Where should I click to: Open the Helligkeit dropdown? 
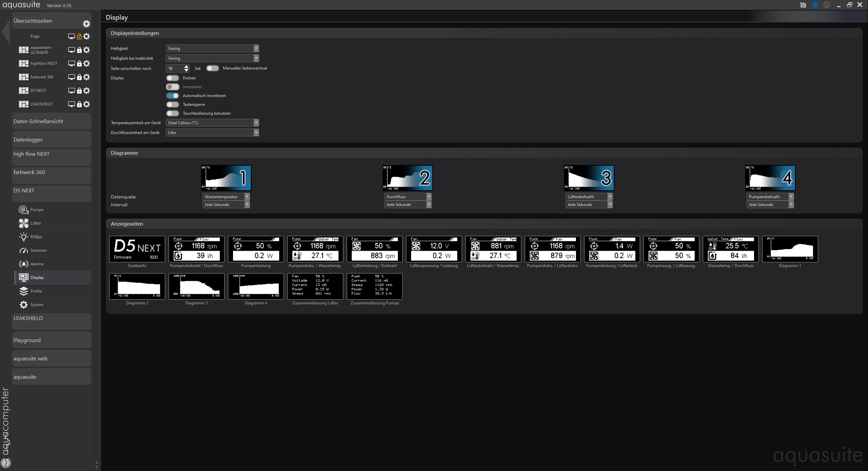point(212,49)
